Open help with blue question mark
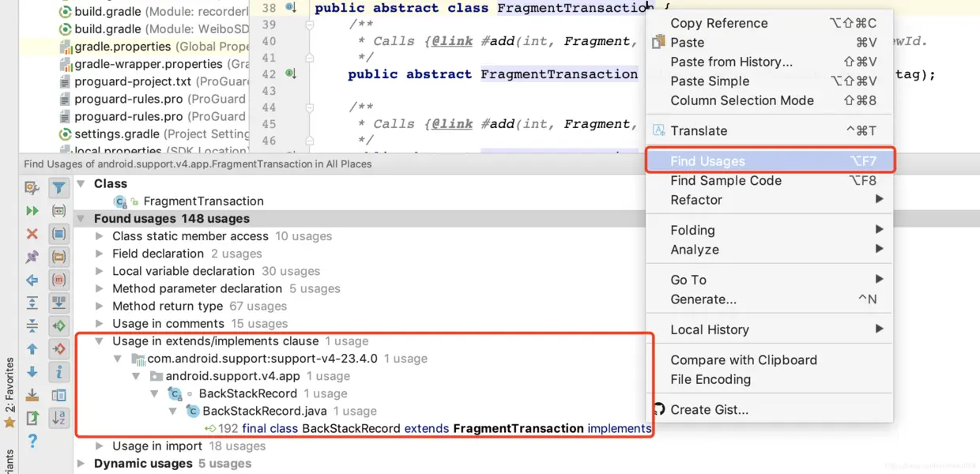980x474 pixels. click(32, 441)
